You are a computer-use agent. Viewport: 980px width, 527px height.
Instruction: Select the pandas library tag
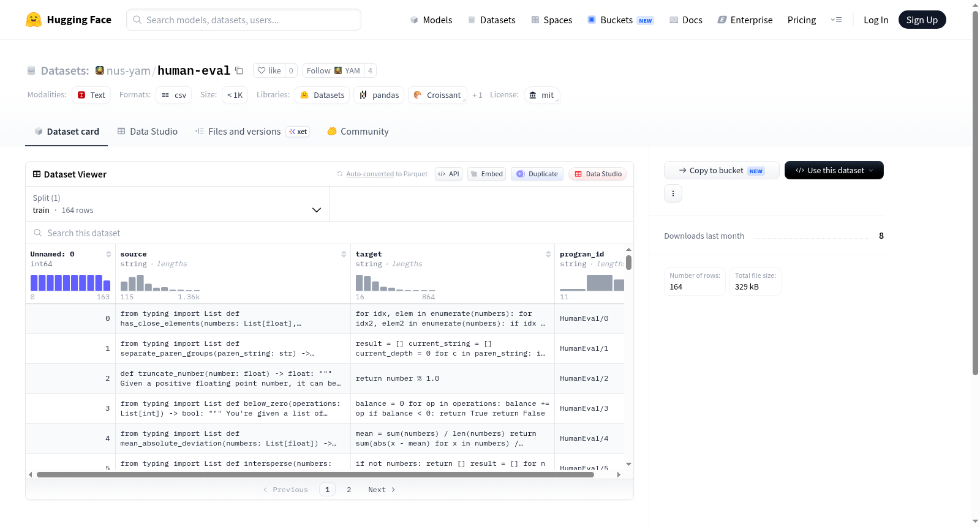[379, 95]
